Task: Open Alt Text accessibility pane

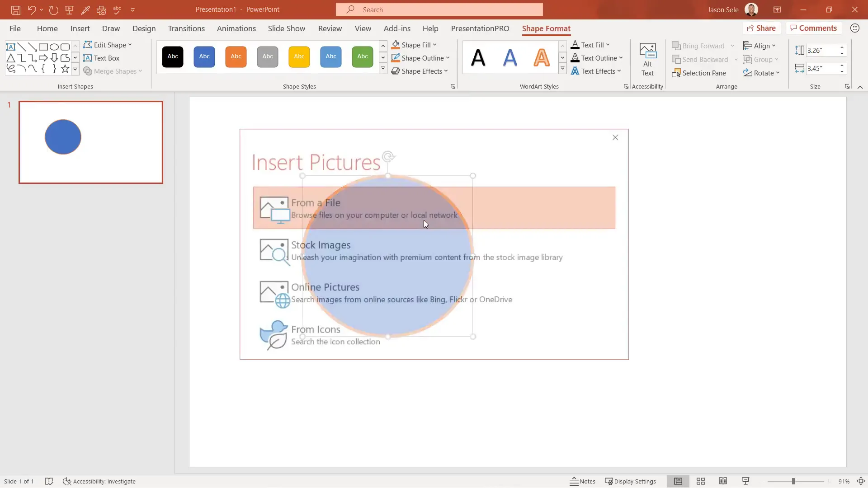Action: tap(647, 60)
